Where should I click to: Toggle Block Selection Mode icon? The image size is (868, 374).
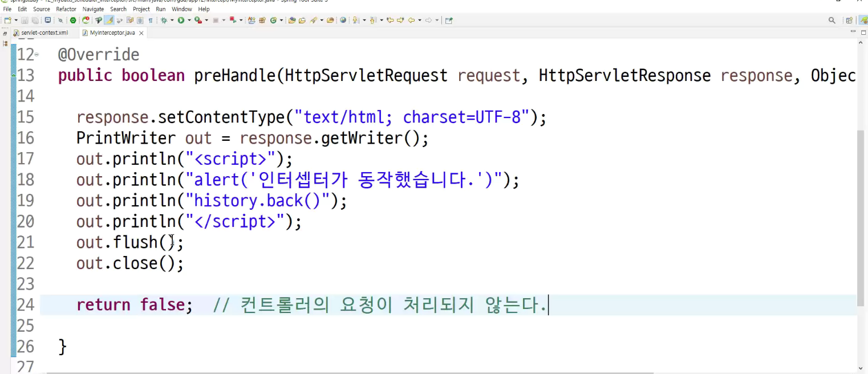(140, 20)
